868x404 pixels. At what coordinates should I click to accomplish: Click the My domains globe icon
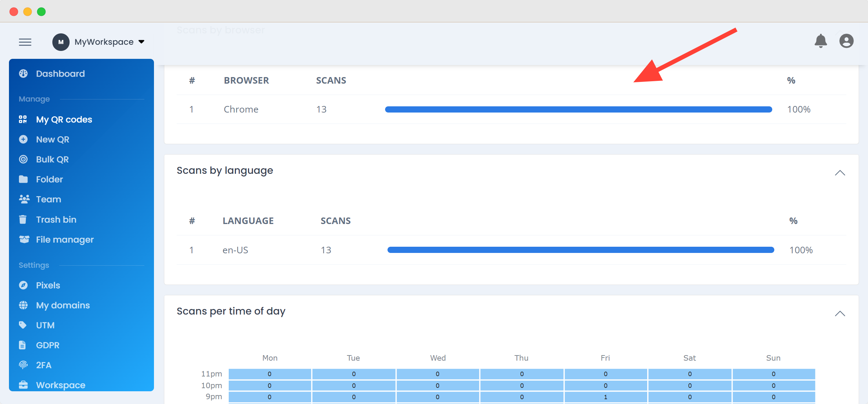click(x=23, y=305)
